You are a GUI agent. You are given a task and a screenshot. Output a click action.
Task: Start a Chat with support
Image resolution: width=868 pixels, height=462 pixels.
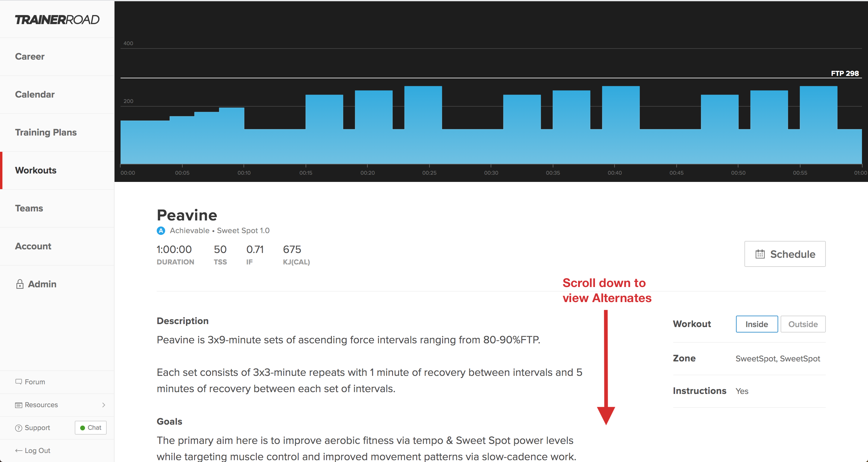(x=91, y=428)
